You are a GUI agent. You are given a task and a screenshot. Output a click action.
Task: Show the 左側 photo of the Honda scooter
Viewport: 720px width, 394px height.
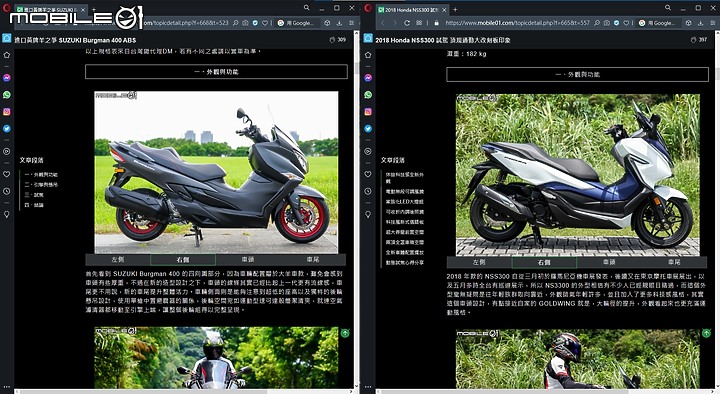[479, 262]
